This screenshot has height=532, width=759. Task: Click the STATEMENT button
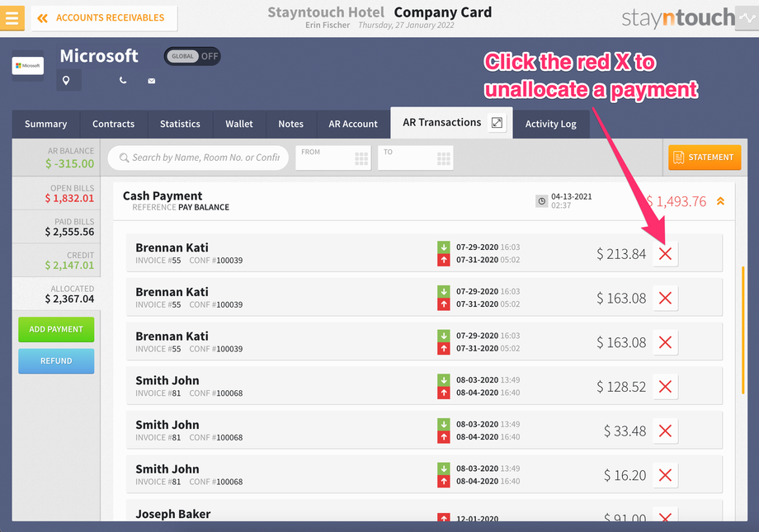point(705,158)
